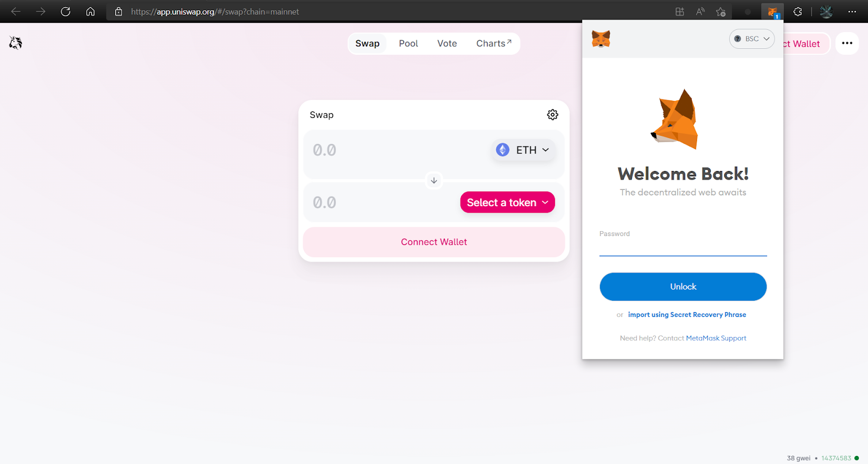Expand the BSC network dropdown
868x464 pixels.
point(752,39)
